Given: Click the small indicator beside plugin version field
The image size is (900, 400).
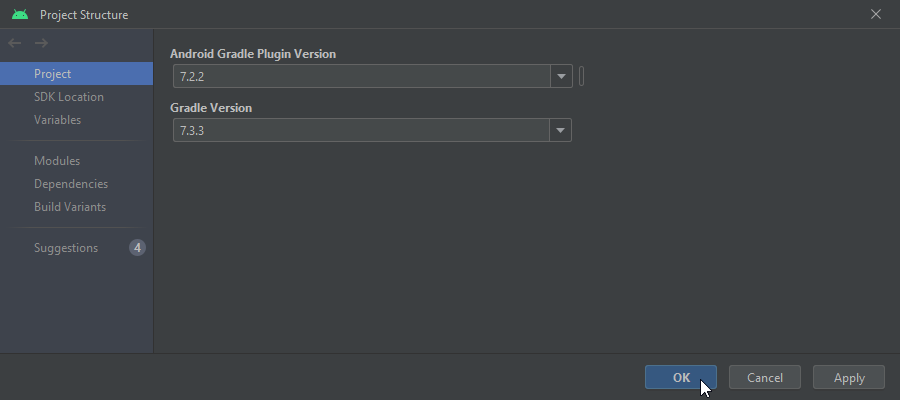Looking at the screenshot, I should coord(581,76).
